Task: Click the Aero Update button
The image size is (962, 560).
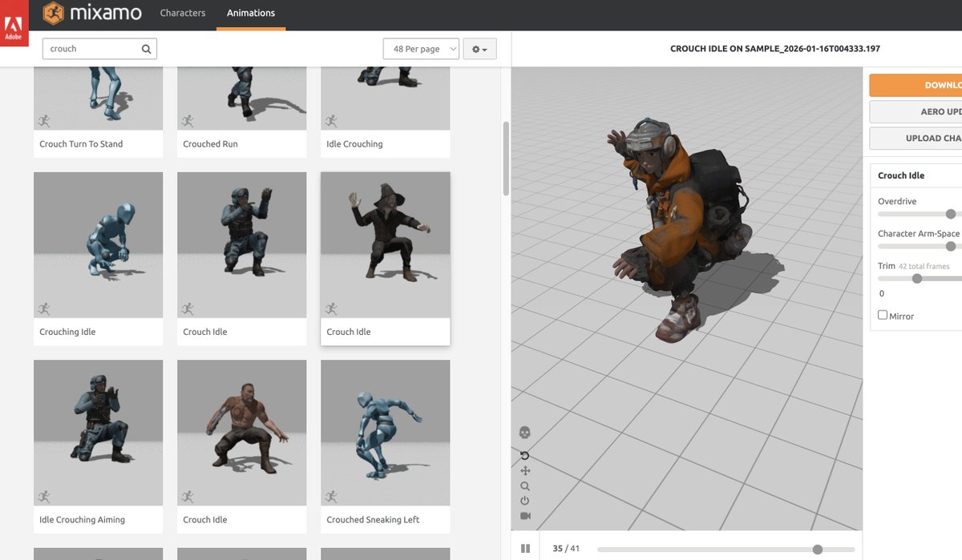Action: click(916, 111)
